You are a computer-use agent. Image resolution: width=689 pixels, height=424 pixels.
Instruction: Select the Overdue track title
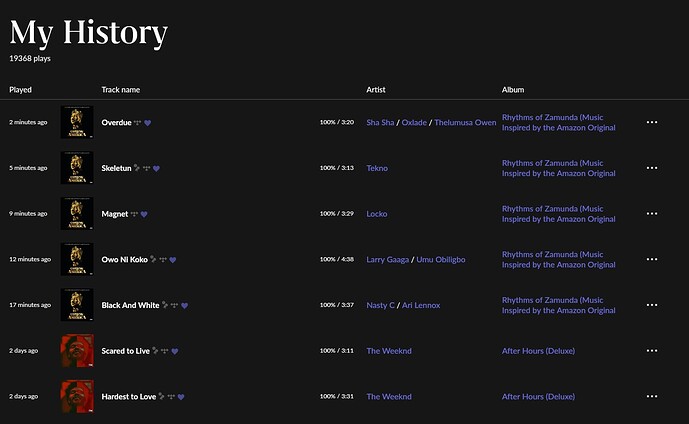coord(116,123)
